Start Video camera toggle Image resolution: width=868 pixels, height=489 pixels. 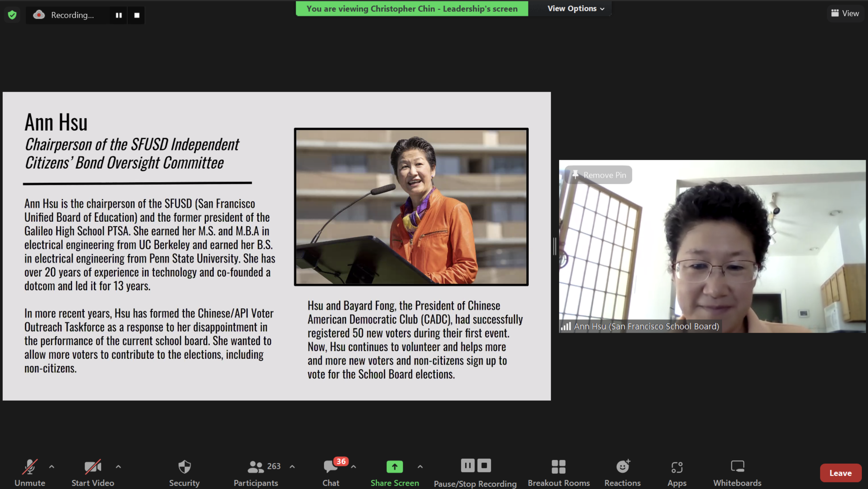(93, 473)
